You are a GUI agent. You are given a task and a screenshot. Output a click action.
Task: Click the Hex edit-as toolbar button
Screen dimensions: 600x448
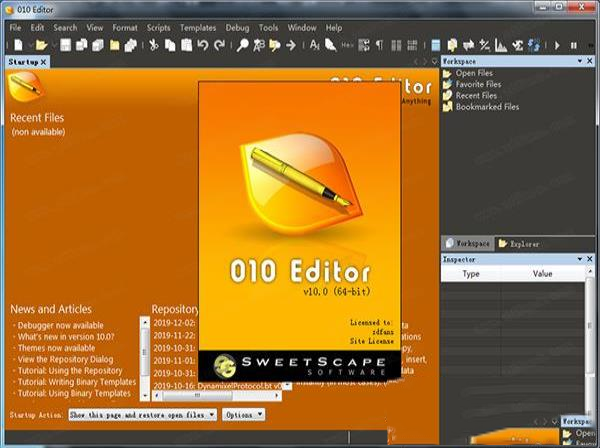coord(347,45)
